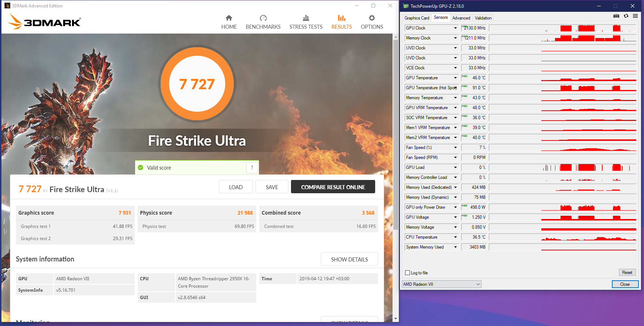Click the 3DMark scrollbar down arrow

tap(395, 319)
